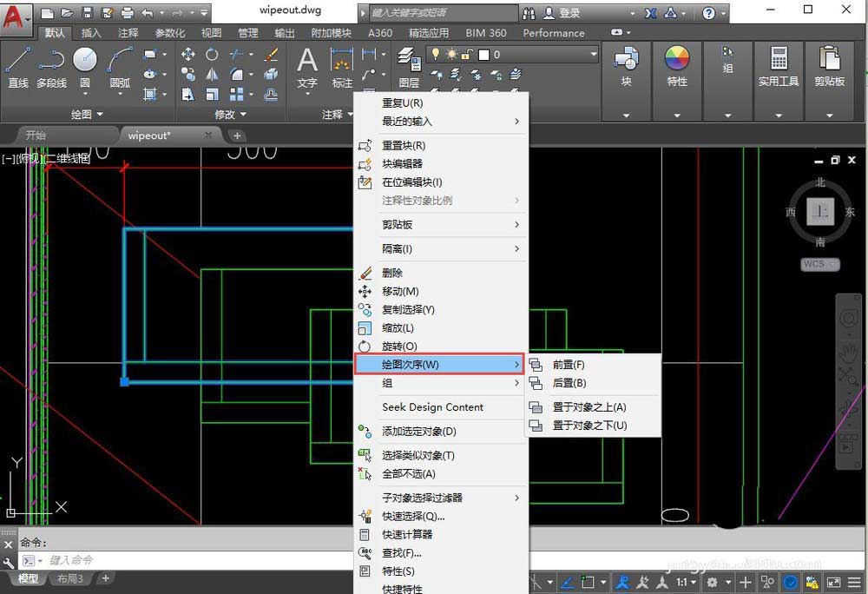
Task: Toggle layer freeze sun icon
Action: [x=451, y=54]
